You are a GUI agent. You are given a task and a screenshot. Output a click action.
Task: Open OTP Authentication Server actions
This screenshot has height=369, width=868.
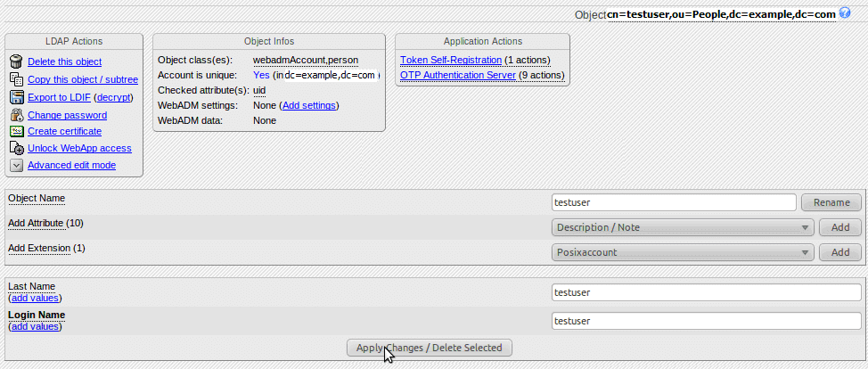click(458, 75)
